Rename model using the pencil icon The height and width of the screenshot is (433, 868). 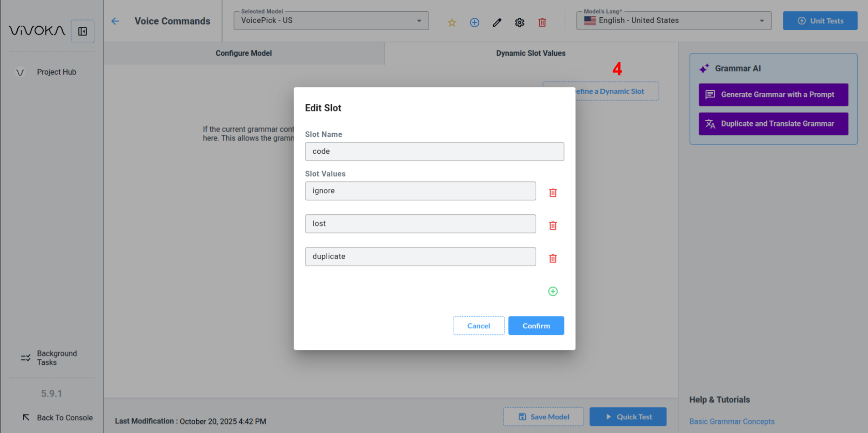(497, 22)
